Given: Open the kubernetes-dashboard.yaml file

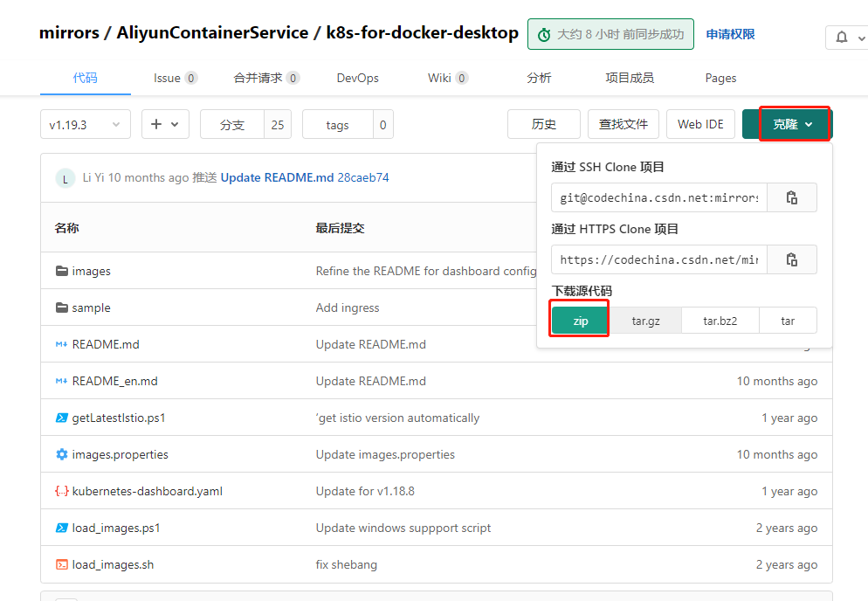Looking at the screenshot, I should coord(148,491).
